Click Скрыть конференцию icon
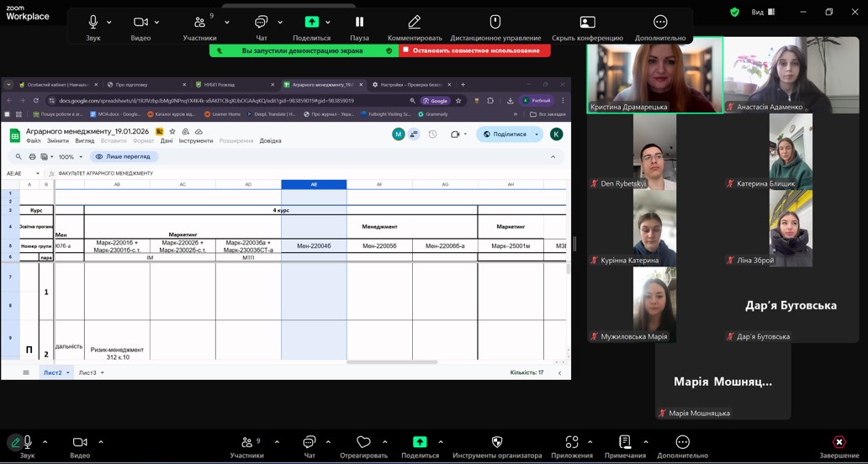The image size is (868, 464). [x=587, y=23]
